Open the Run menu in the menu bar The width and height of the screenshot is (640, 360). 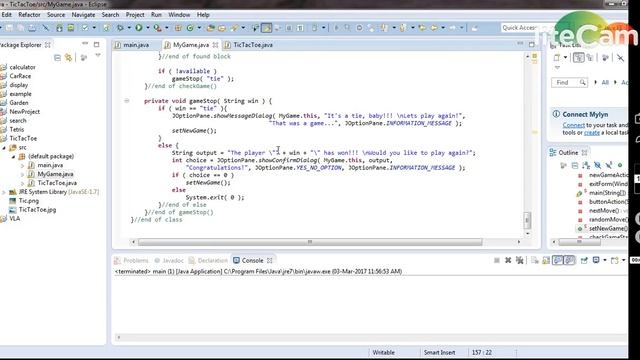(x=156, y=15)
